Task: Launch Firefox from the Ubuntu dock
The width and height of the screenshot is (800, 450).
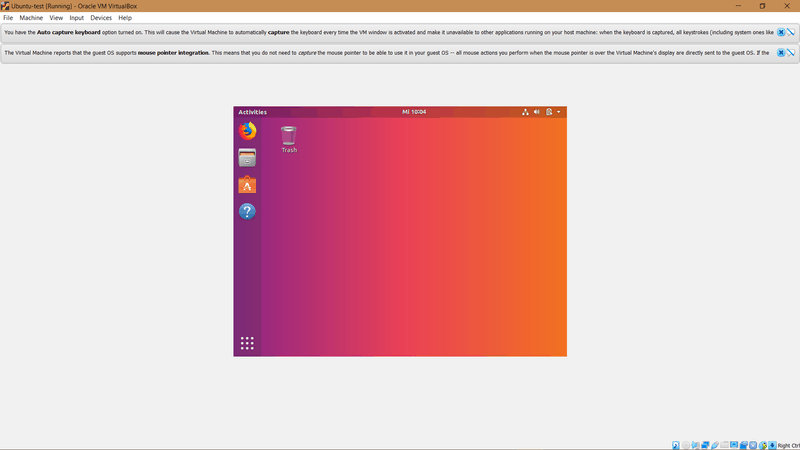Action: pos(247,131)
